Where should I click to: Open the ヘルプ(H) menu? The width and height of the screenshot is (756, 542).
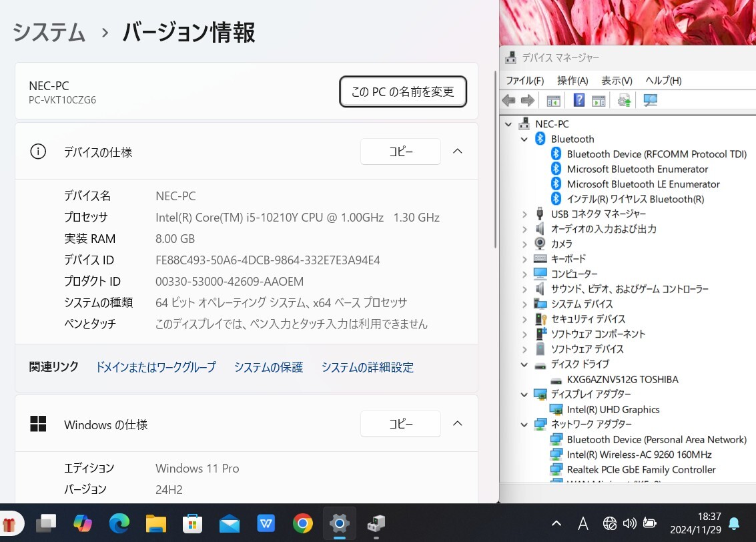pos(663,81)
